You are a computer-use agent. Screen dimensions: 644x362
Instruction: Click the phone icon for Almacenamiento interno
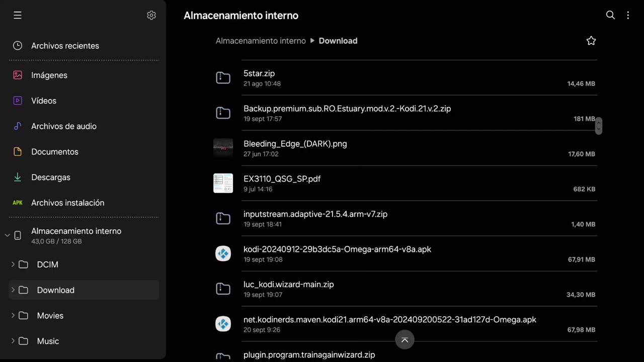pos(18,235)
